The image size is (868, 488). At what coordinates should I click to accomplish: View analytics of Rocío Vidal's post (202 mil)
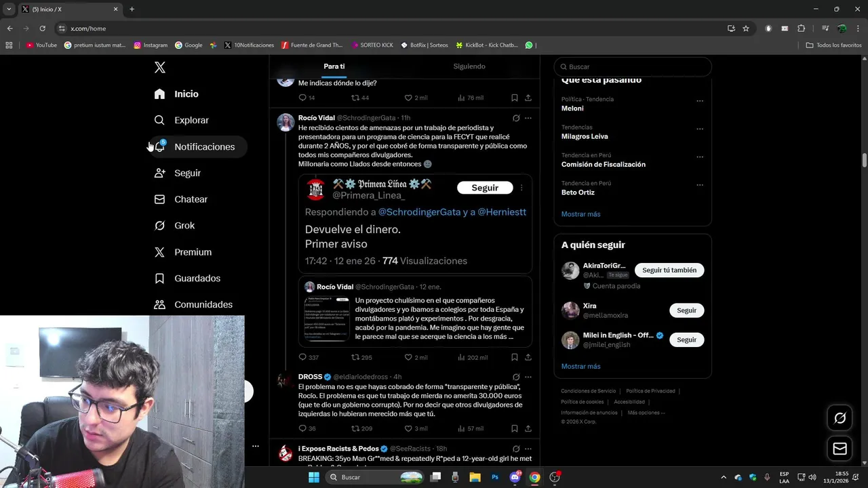(473, 357)
